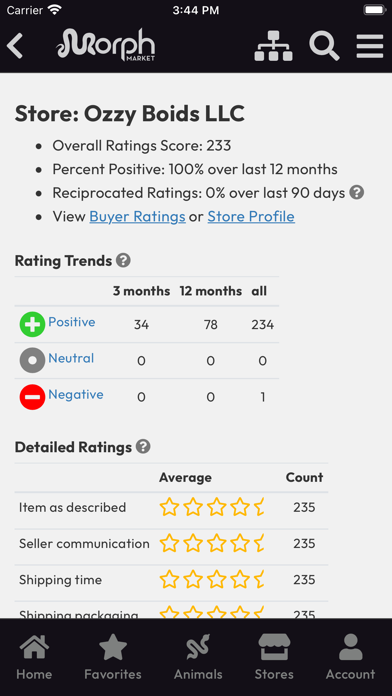392x696 pixels.
Task: Open the category hierarchy icon
Action: pos(273,46)
